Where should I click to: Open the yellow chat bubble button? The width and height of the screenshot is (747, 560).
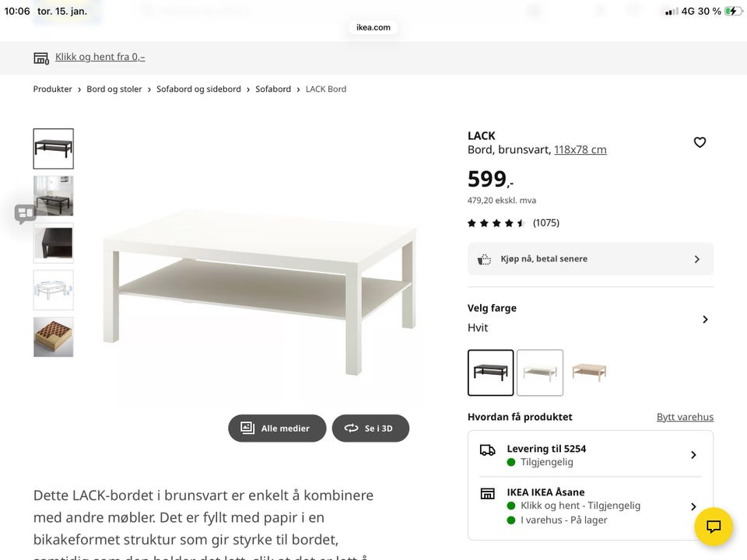713,527
